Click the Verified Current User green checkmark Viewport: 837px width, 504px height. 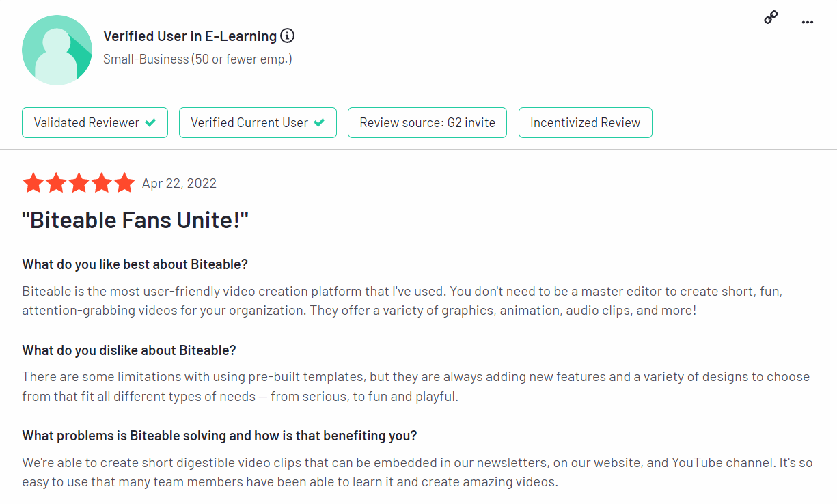pyautogui.click(x=319, y=123)
